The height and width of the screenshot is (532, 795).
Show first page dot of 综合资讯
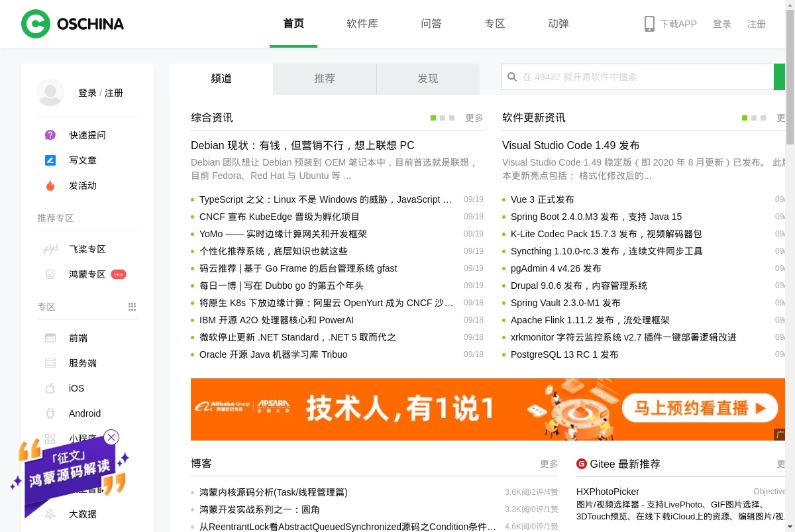[433, 118]
